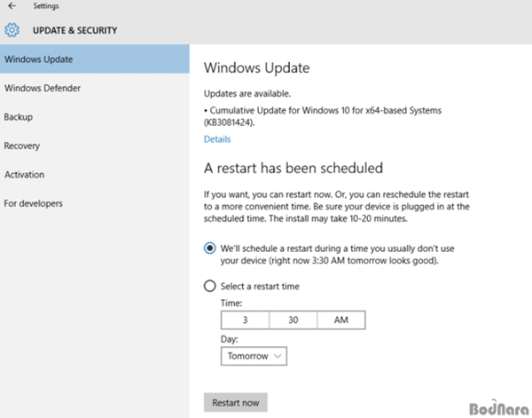Screen dimensions: 532x418
Task: Go to the Activation page
Action: (95, 175)
